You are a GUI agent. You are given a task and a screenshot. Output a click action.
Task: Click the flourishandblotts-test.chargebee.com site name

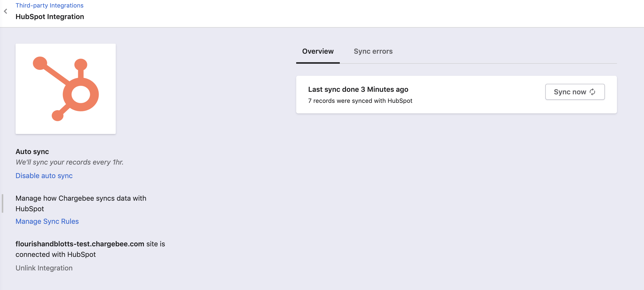[80, 244]
